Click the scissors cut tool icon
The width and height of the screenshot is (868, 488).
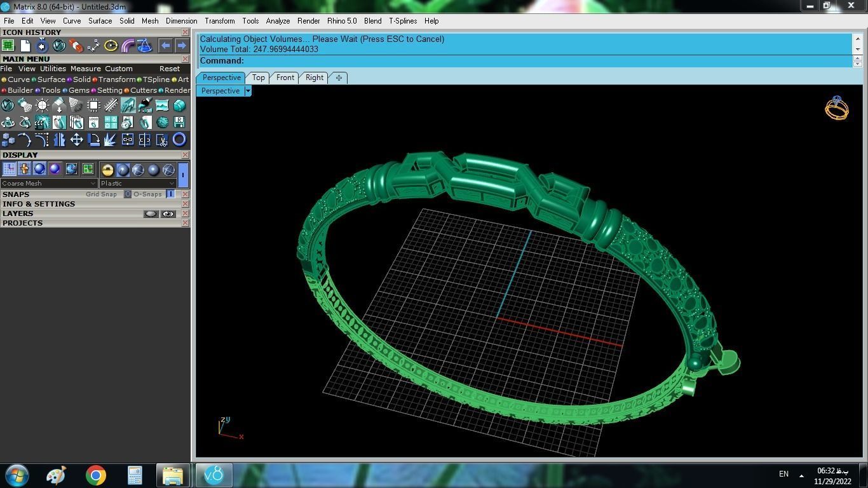[162, 139]
